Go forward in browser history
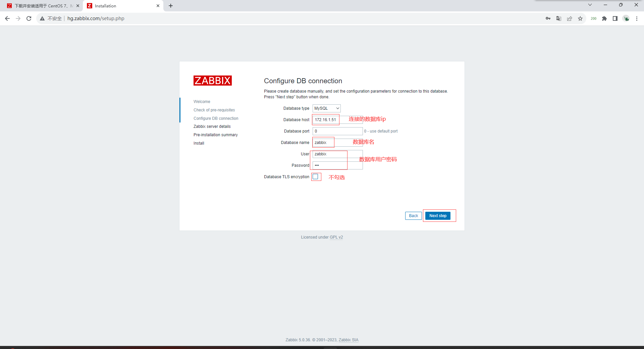The height and width of the screenshot is (349, 644). [18, 18]
